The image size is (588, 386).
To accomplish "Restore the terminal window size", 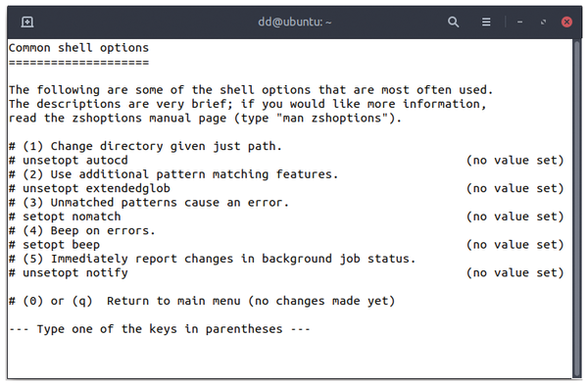I will [x=543, y=23].
